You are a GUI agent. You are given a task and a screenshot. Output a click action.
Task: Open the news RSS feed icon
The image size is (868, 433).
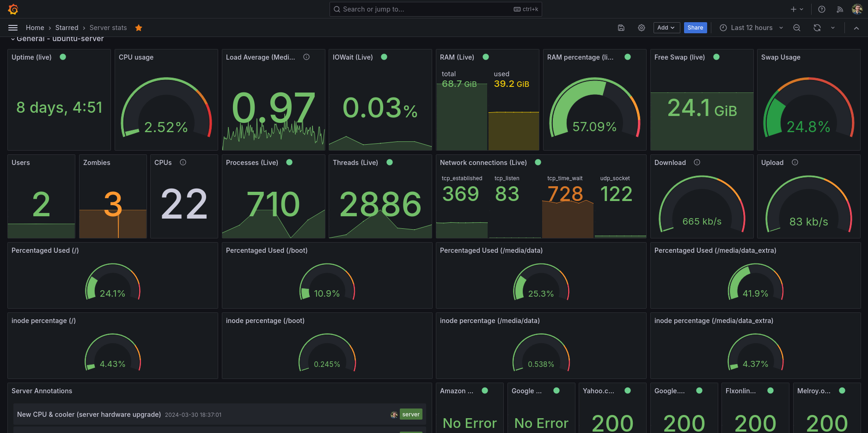tap(840, 9)
